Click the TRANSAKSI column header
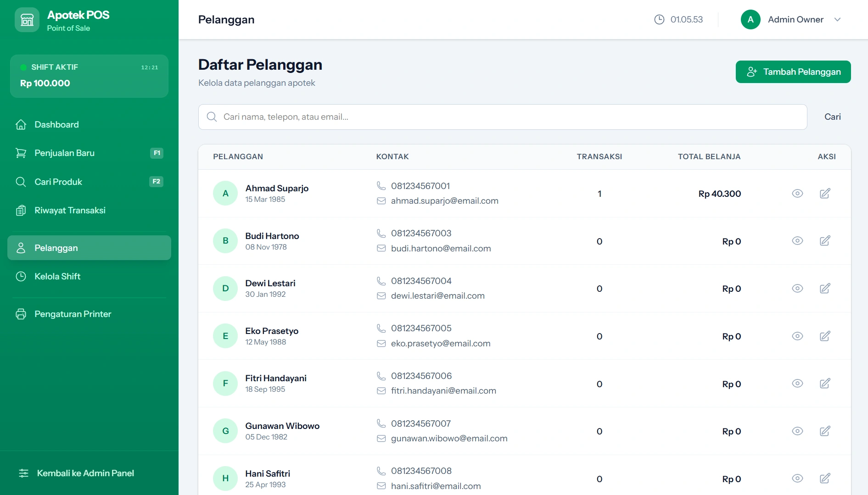Viewport: 868px width, 495px height. click(599, 157)
